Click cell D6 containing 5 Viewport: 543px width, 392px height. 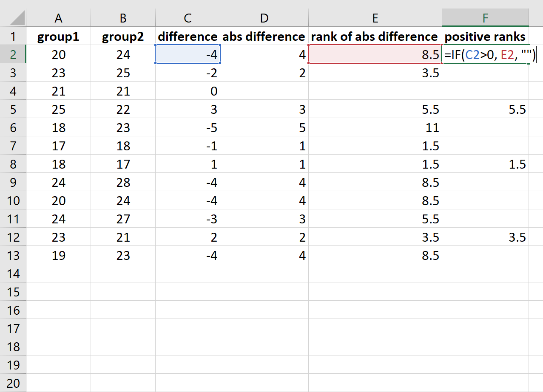[x=263, y=127]
